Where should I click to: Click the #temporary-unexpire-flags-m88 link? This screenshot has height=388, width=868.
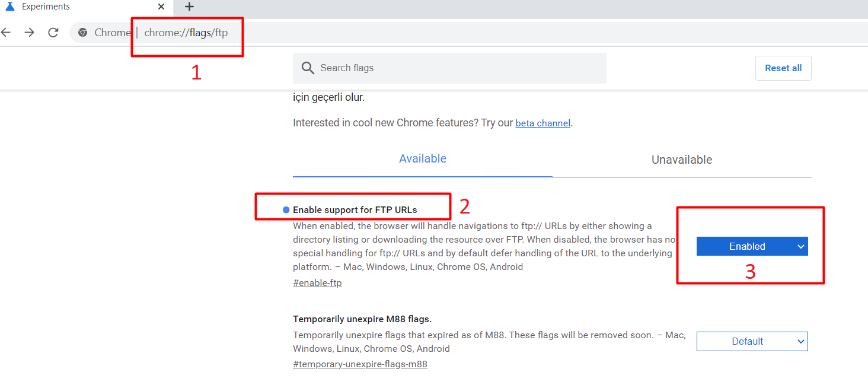point(360,364)
